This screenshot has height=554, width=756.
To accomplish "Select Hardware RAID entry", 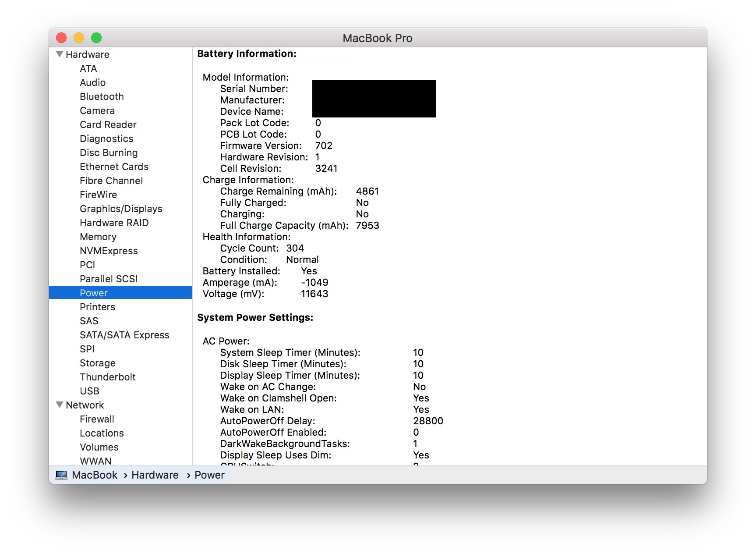I will pyautogui.click(x=114, y=223).
